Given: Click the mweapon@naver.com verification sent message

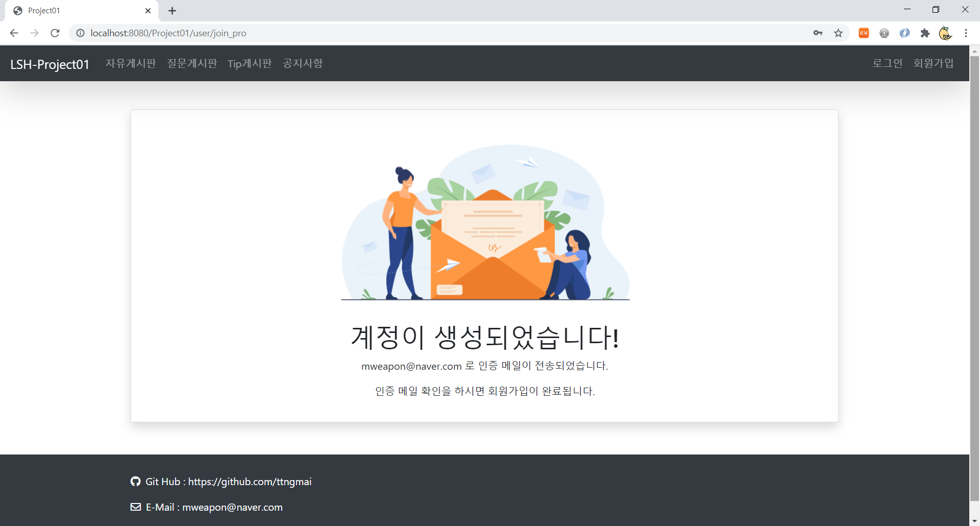Looking at the screenshot, I should point(485,366).
